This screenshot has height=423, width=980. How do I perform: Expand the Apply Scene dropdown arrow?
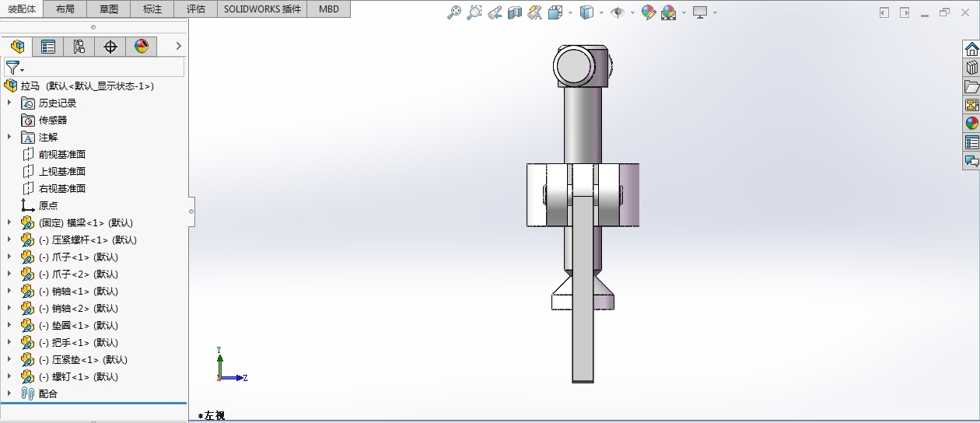[x=684, y=12]
